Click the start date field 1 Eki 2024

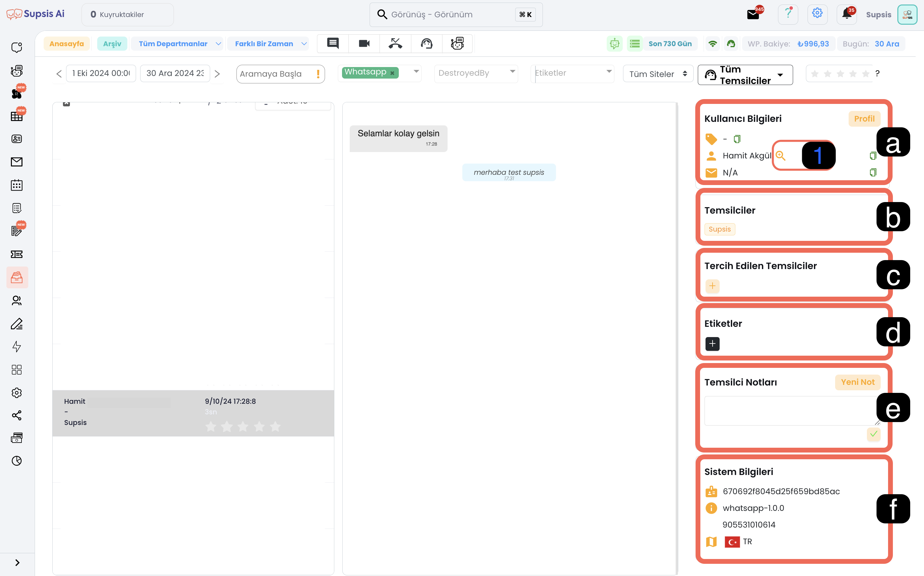pos(101,73)
